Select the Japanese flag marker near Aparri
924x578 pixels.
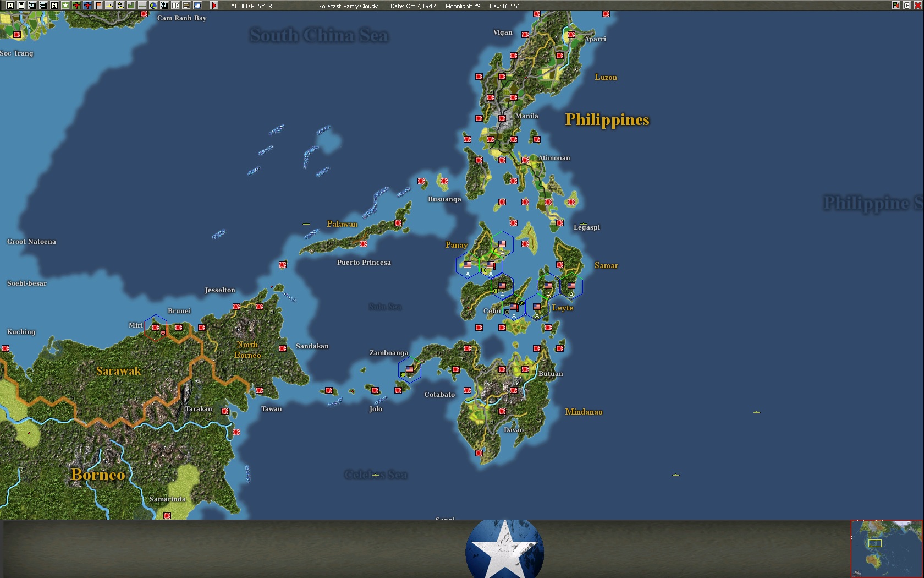tap(571, 35)
